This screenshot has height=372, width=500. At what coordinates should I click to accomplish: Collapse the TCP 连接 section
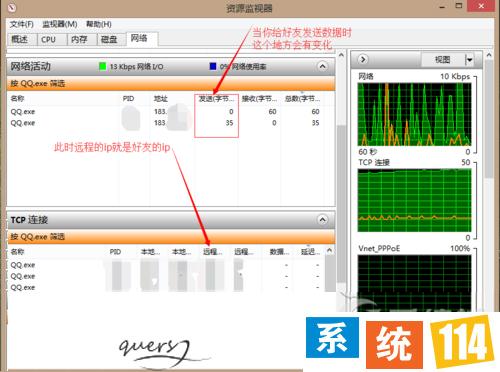322,220
